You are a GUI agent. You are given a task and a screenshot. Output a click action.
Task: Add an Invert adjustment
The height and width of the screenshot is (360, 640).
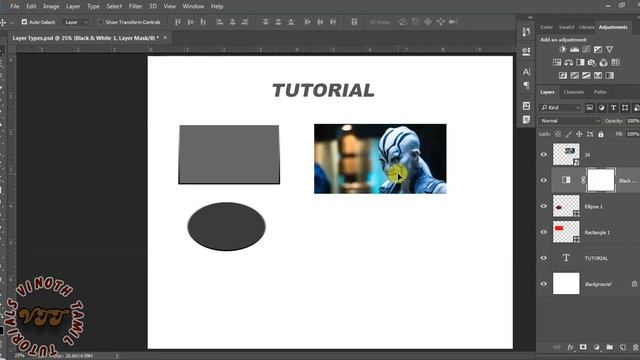point(563,76)
